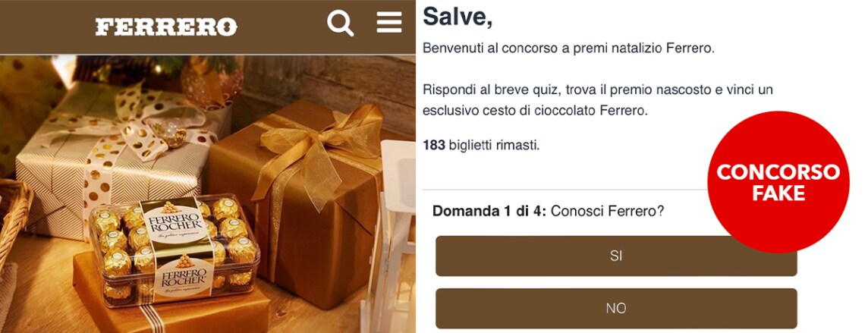The width and height of the screenshot is (868, 333).
Task: Answer SI to the quiz question
Action: point(616,256)
